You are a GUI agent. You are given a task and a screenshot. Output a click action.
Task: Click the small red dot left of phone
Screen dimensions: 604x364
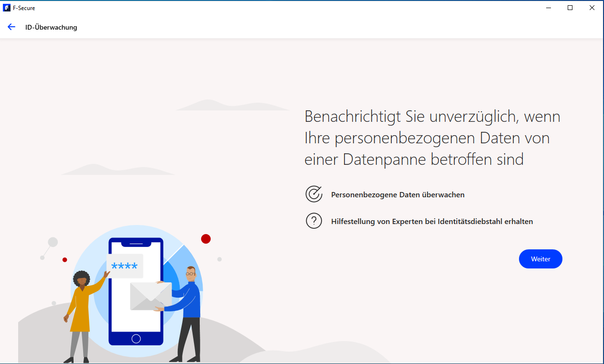click(65, 260)
